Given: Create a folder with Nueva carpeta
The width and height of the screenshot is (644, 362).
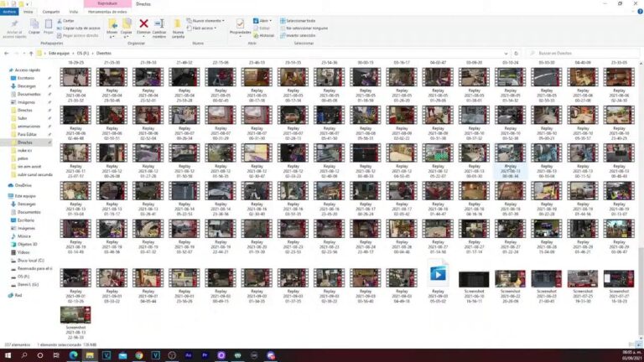Looking at the screenshot, I should click(x=178, y=28).
